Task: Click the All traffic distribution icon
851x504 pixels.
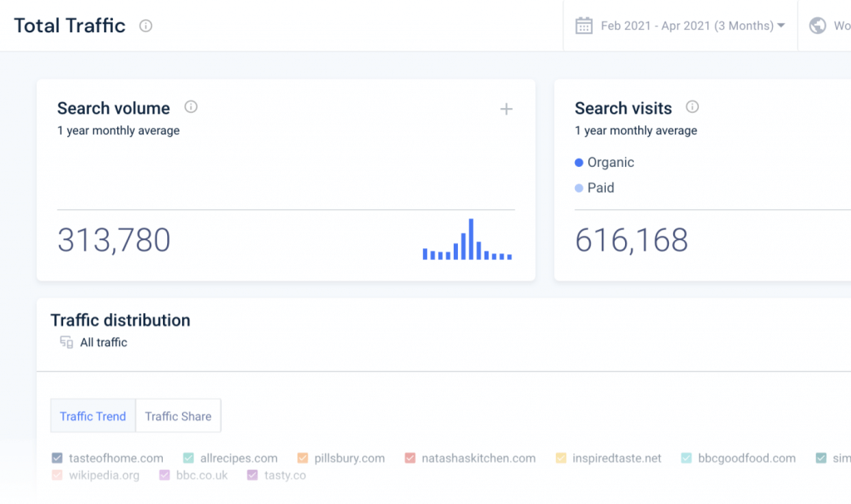Action: (x=66, y=342)
